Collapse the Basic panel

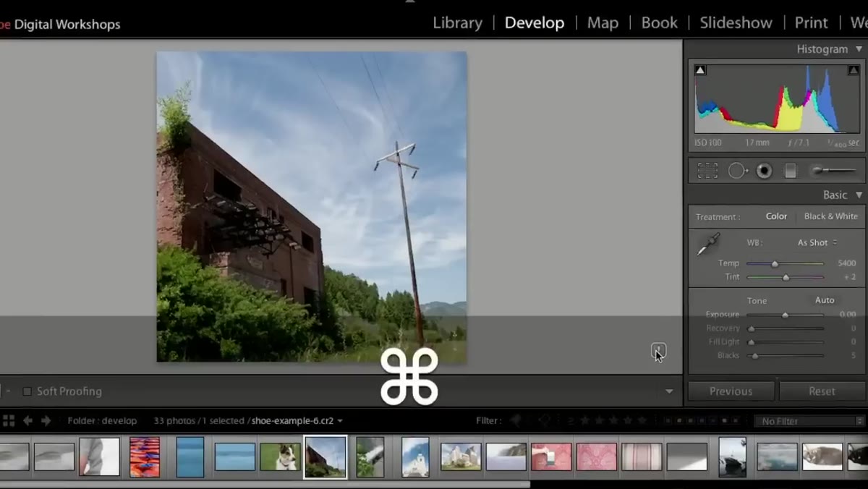coord(859,195)
